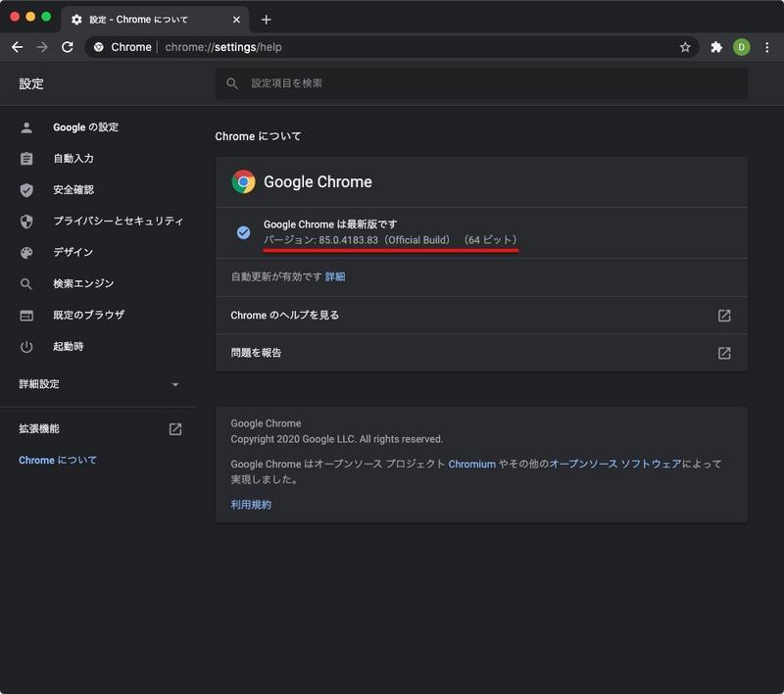Click the site info Chrome icon in address bar
784x694 pixels.
pos(99,47)
